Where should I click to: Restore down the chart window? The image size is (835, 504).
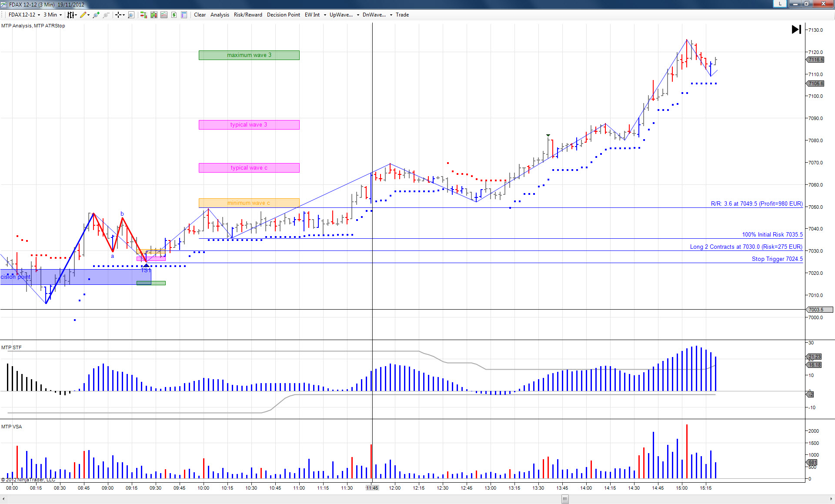[807, 4]
